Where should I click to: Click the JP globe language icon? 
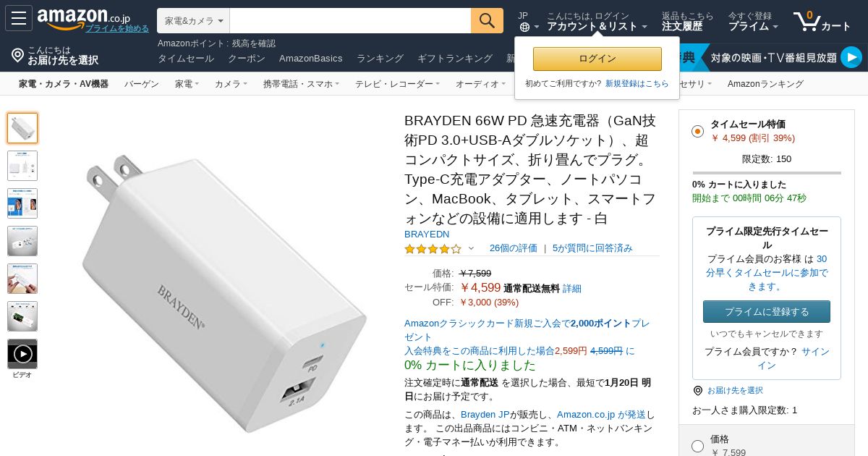click(x=524, y=27)
